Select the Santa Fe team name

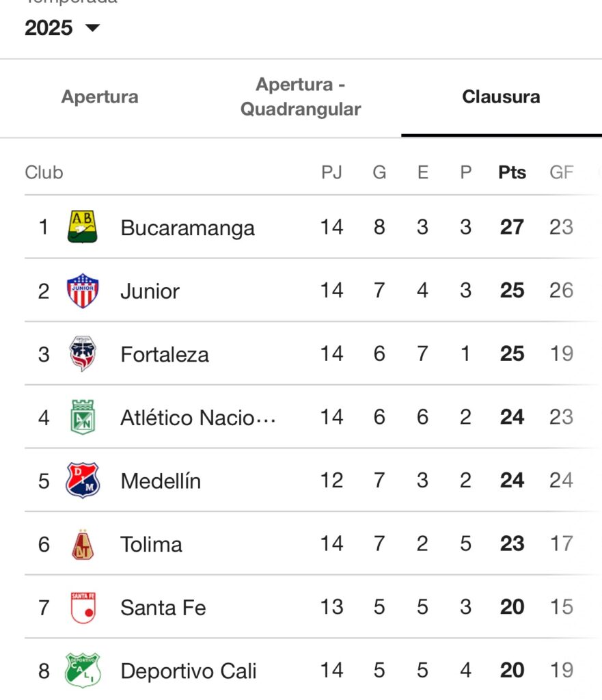[x=163, y=608]
